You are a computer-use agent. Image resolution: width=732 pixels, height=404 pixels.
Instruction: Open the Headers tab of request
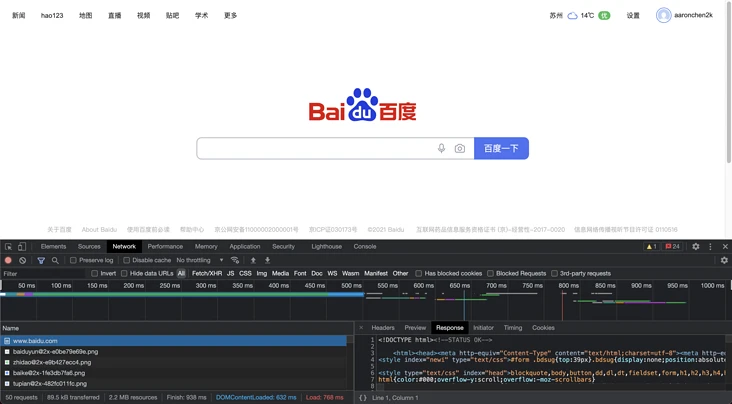coord(383,328)
